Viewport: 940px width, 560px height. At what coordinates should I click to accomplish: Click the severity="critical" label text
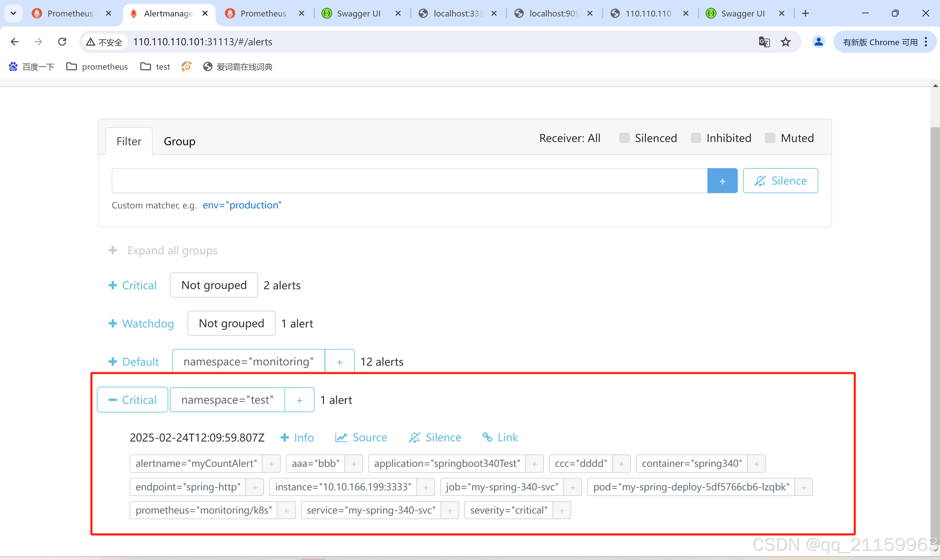tap(509, 511)
